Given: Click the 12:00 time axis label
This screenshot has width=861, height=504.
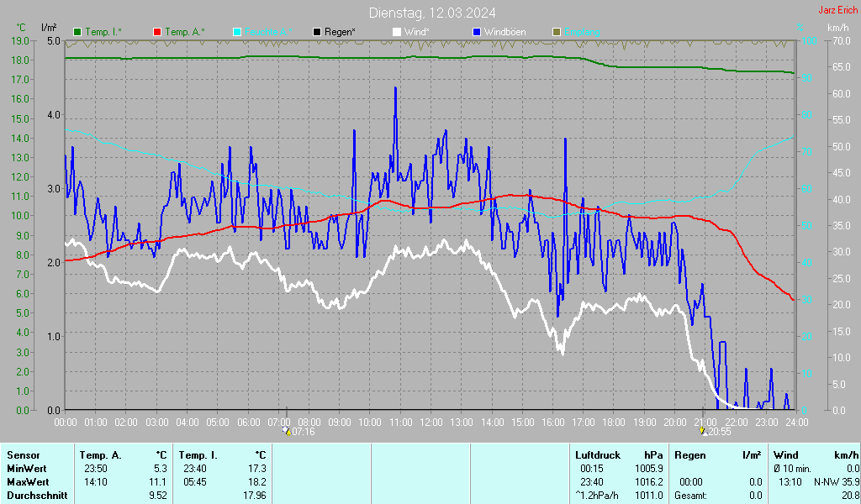Looking at the screenshot, I should [x=430, y=422].
